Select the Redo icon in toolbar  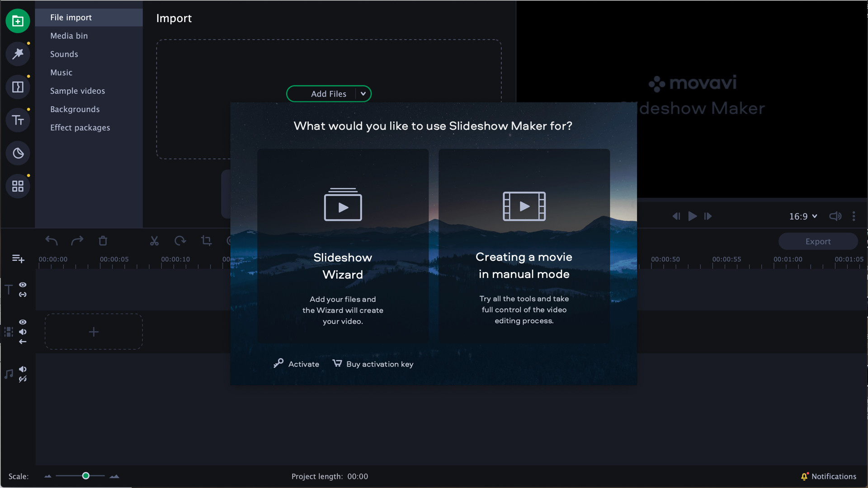click(76, 241)
